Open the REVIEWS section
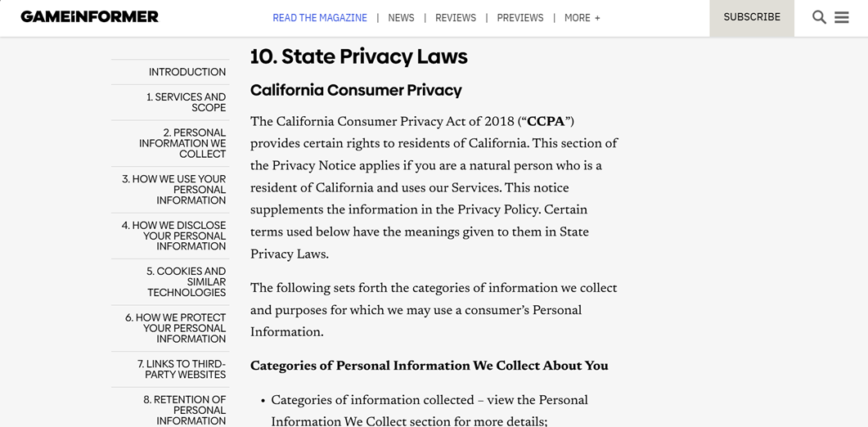Screen dimensions: 868x427 [x=455, y=18]
